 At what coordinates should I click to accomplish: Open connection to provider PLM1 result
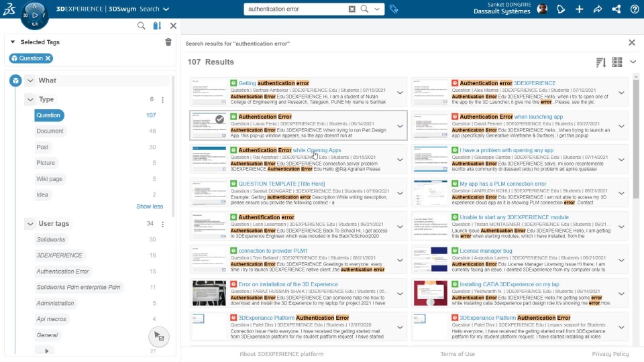pos(273,251)
